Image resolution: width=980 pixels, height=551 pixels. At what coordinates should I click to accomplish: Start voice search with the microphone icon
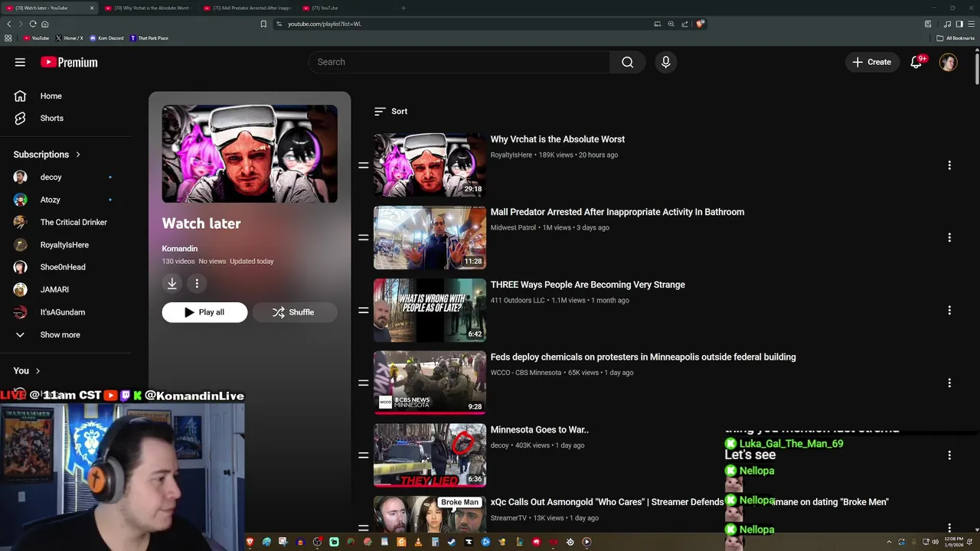click(666, 62)
